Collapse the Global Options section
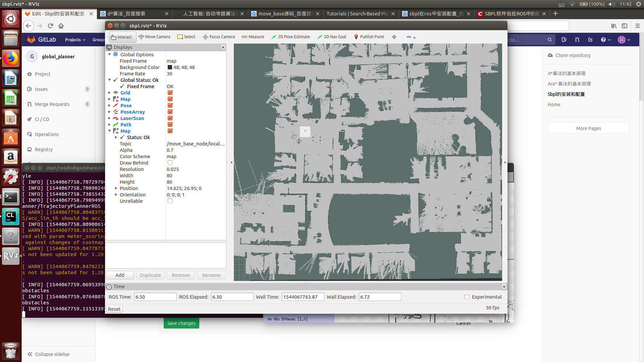Viewport: 644px width, 362px height. pos(109,54)
